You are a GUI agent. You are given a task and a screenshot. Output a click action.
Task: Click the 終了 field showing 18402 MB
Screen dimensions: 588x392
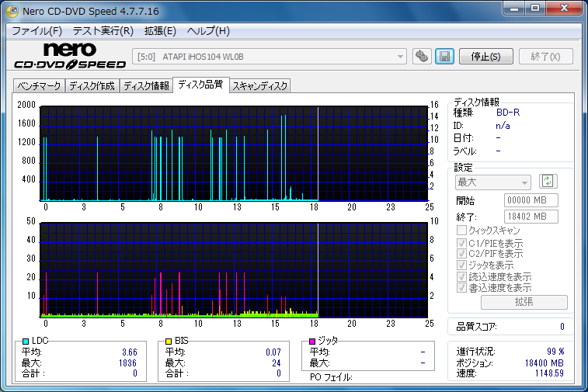coord(531,217)
